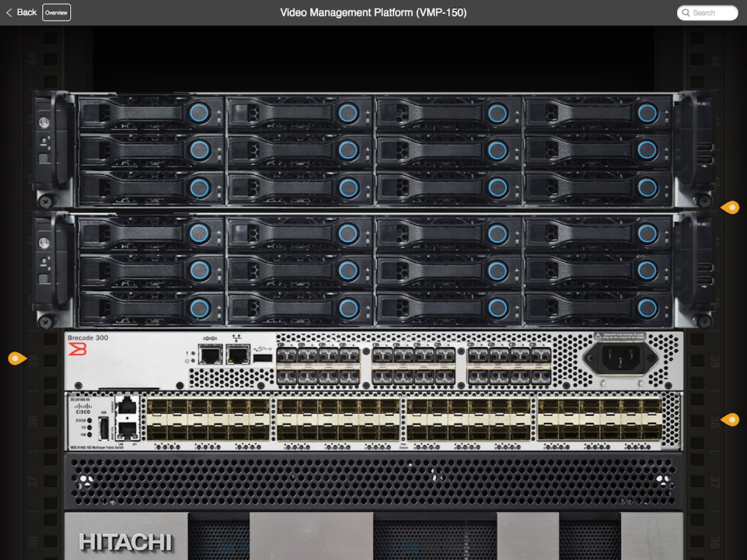Tap the magnifier icon in Search

(x=686, y=13)
